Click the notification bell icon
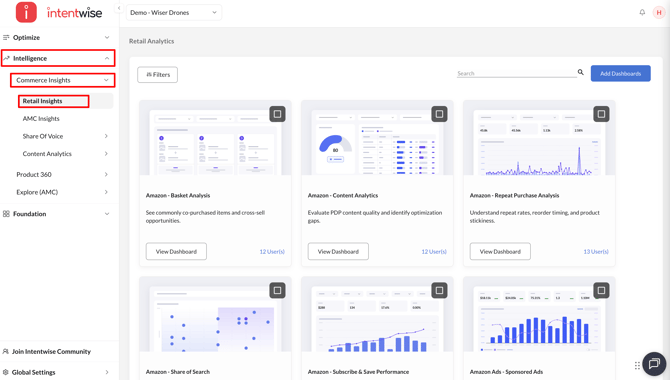Screen dimensions: 670x380 642,12
